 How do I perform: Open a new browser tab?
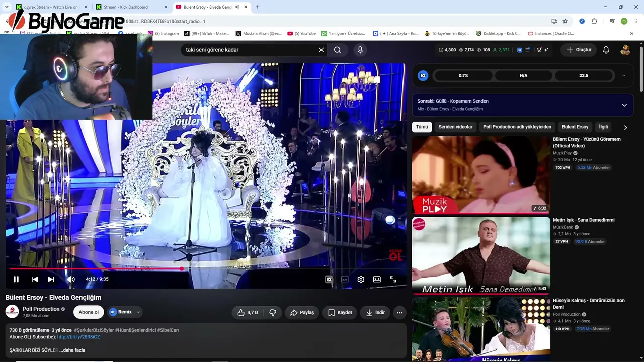point(258,7)
